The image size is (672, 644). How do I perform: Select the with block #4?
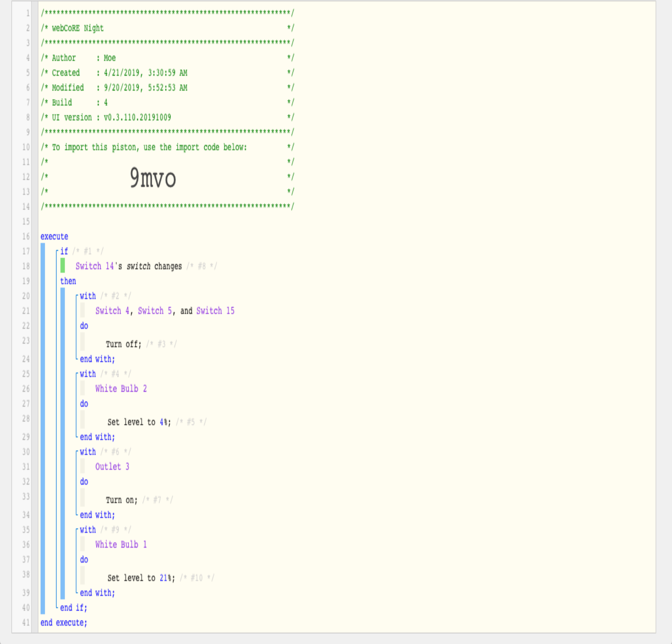tap(88, 374)
